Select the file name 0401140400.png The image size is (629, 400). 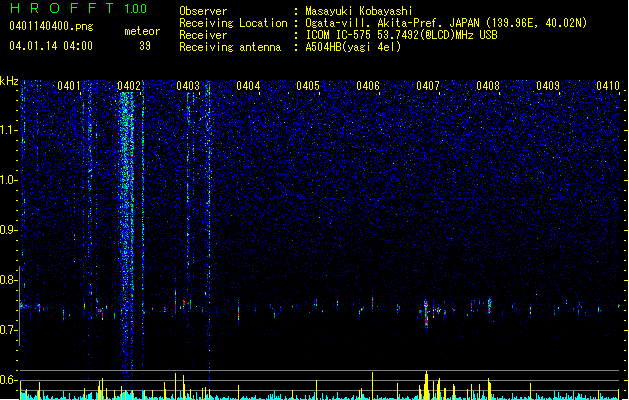click(x=51, y=26)
